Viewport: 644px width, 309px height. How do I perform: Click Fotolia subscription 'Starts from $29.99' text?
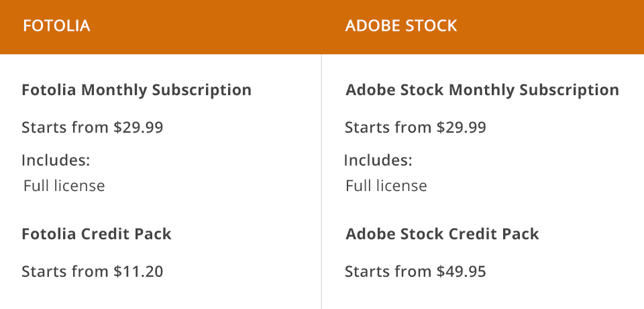92,127
